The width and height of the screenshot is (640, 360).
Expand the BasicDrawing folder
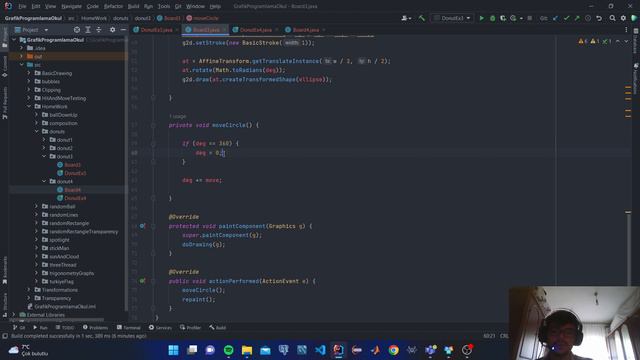(x=29, y=73)
